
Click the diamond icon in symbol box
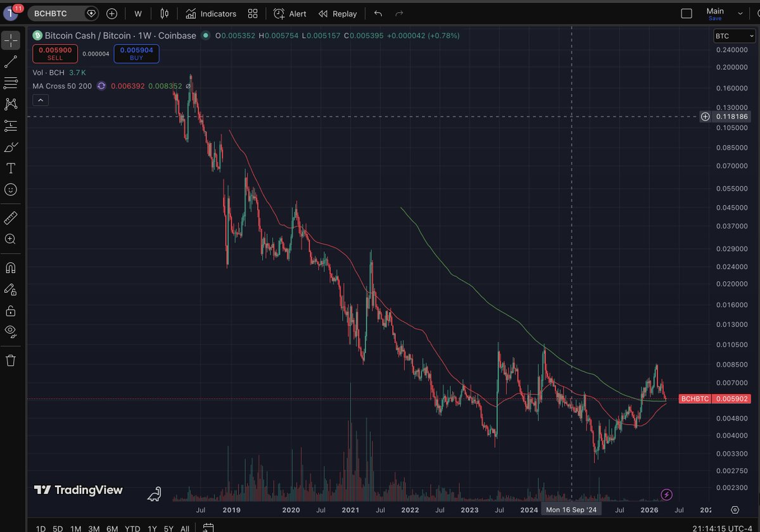[x=91, y=13]
